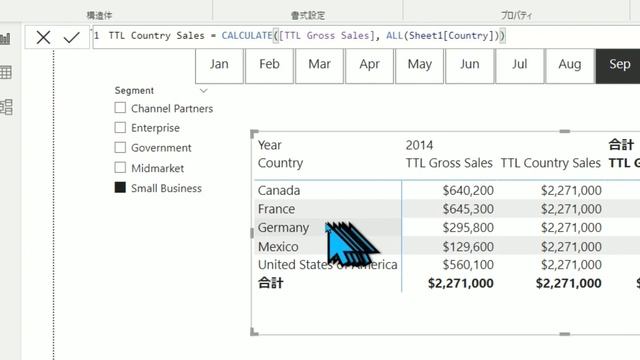
Task: Open the 書式設定 ribbon group
Action: 308,16
